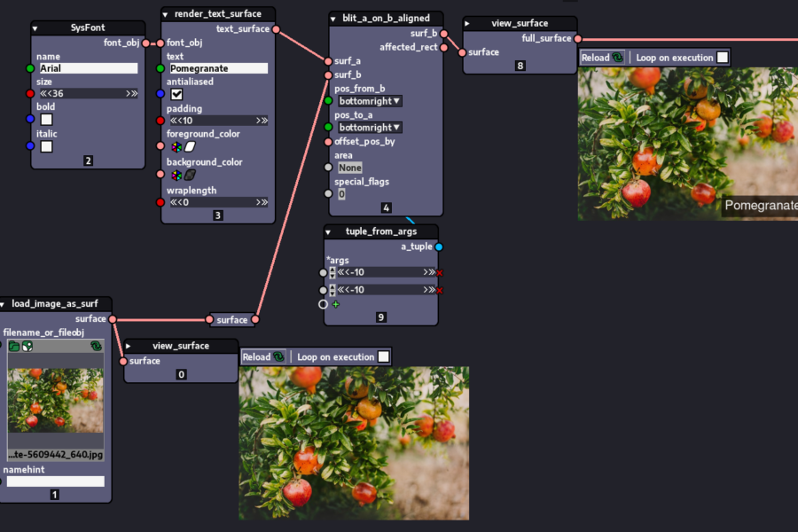
Task: Click the green plus icon to add another arg
Action: pos(335,304)
